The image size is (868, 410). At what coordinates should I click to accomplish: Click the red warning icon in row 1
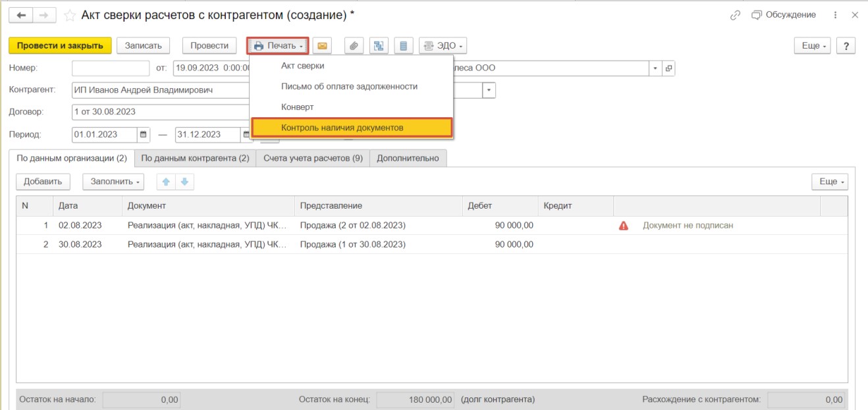pos(623,226)
